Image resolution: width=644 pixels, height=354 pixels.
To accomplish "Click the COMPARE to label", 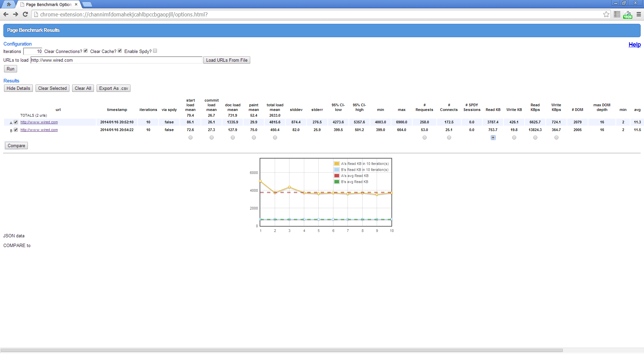I will tap(17, 245).
